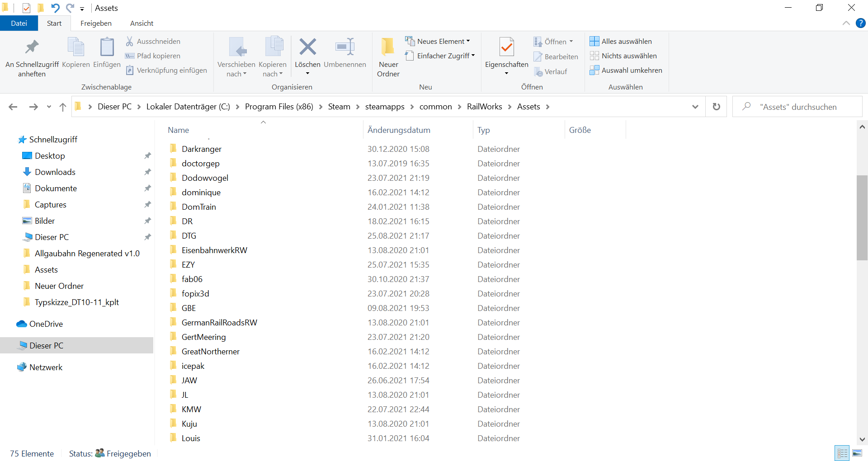This screenshot has height=461, width=868.
Task: Select Dokumente in navigation pane
Action: coord(56,188)
